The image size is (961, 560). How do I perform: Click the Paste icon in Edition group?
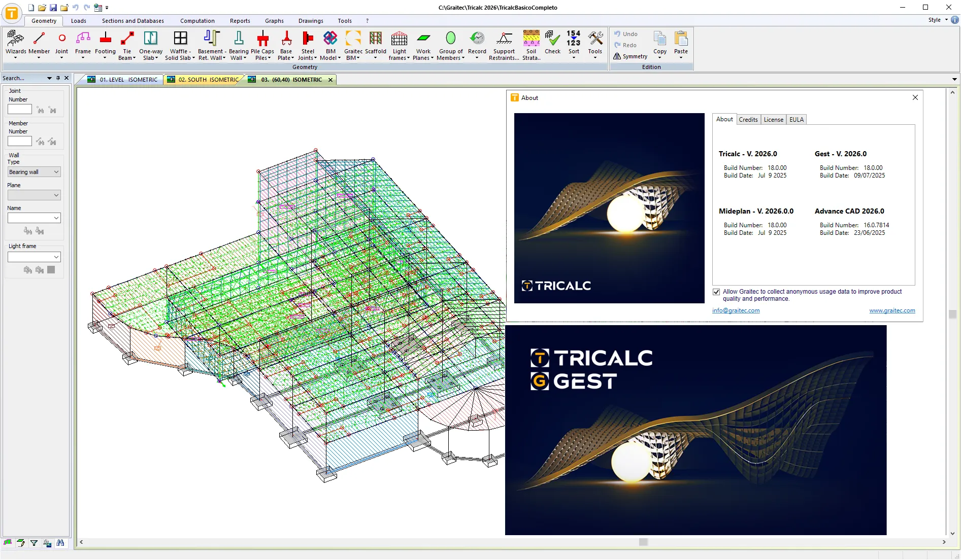click(681, 39)
